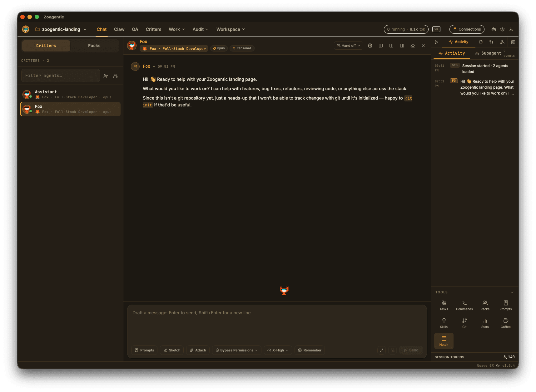This screenshot has height=392, width=536.
Task: Open the Work menu dropdown
Action: pyautogui.click(x=177, y=29)
